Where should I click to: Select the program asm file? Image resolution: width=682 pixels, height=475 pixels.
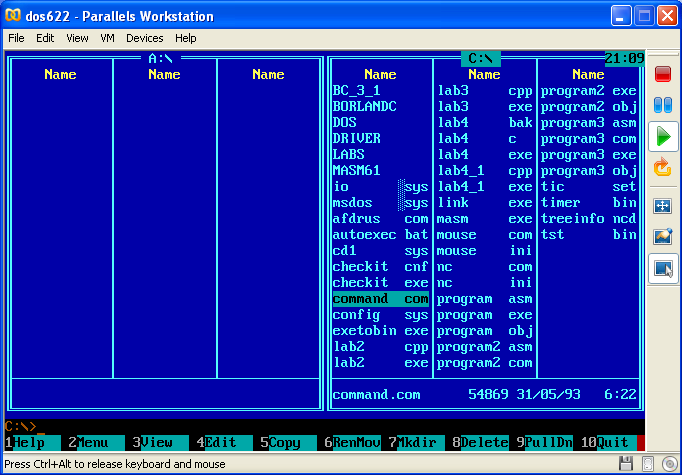(x=485, y=299)
